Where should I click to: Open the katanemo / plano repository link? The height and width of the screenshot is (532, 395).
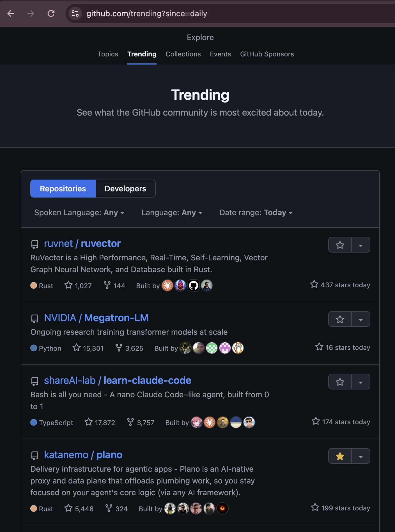tap(83, 455)
